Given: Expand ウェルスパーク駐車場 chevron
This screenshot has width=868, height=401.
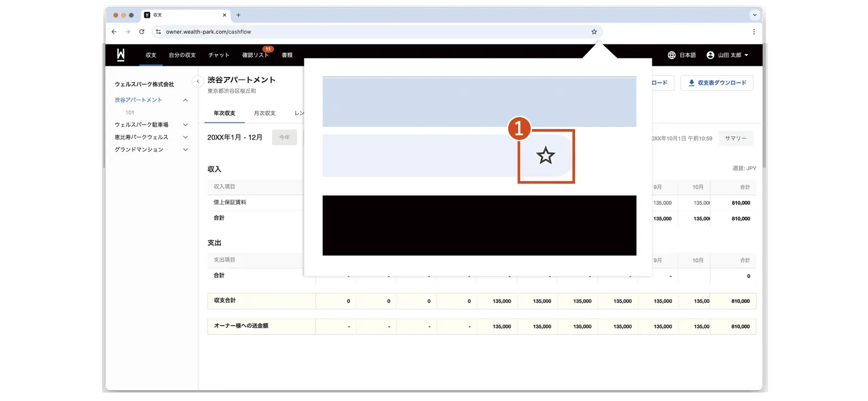Looking at the screenshot, I should click(x=186, y=125).
